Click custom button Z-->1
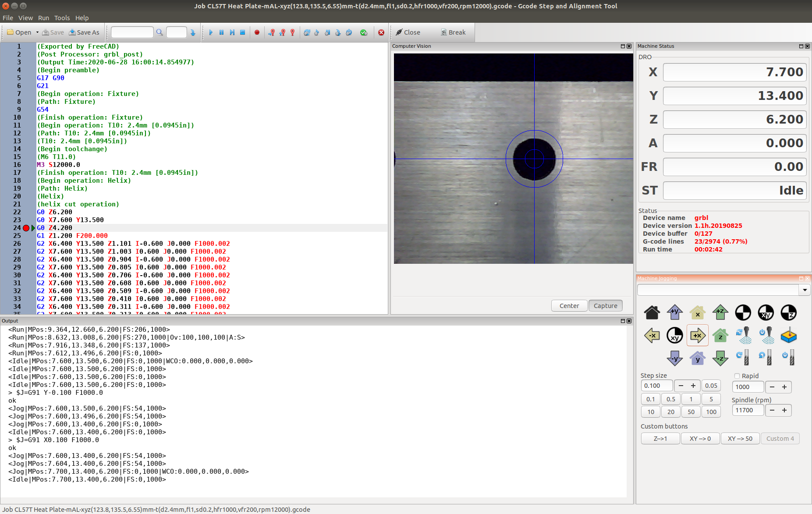The height and width of the screenshot is (514, 812). click(660, 439)
